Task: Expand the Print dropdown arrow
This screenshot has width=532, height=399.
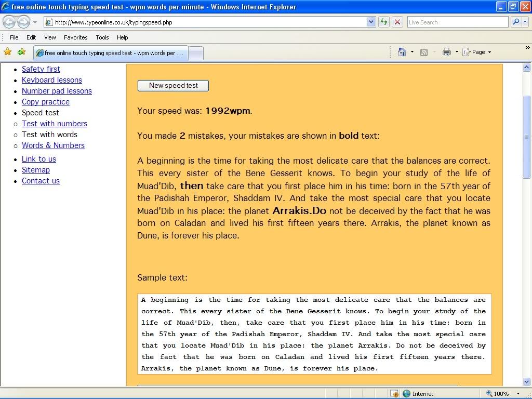Action: point(457,52)
